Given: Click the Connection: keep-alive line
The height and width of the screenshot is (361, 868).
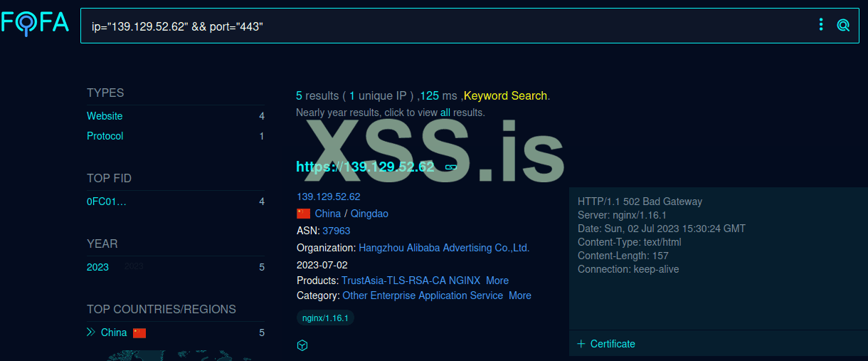Looking at the screenshot, I should click(x=628, y=269).
